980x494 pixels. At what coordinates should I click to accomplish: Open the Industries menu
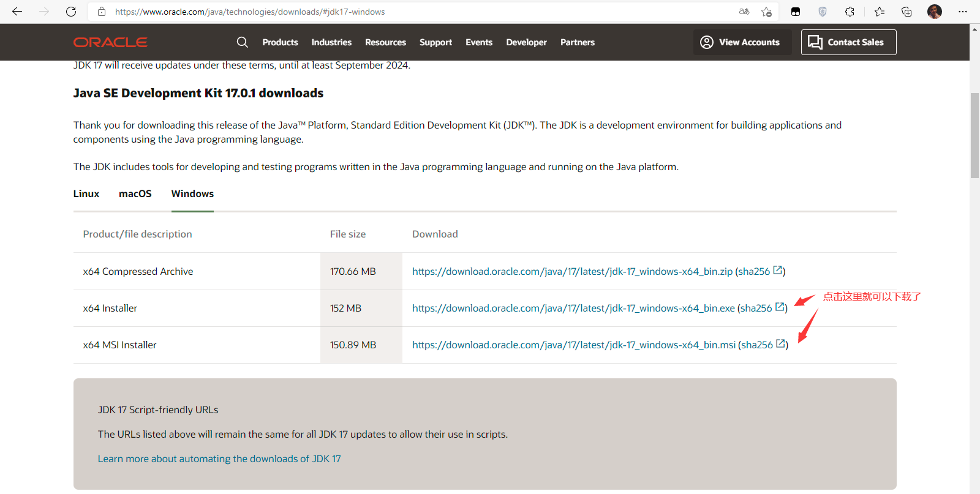[331, 42]
